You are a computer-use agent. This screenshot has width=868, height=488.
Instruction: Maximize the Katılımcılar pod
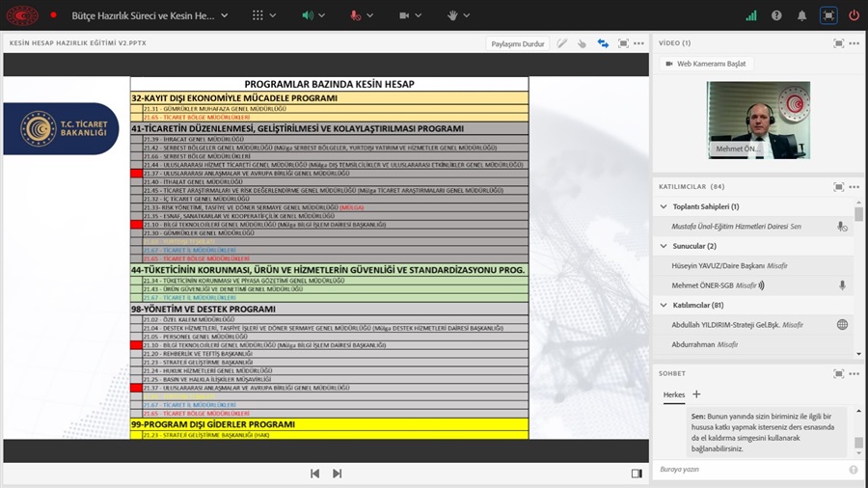[x=839, y=187]
